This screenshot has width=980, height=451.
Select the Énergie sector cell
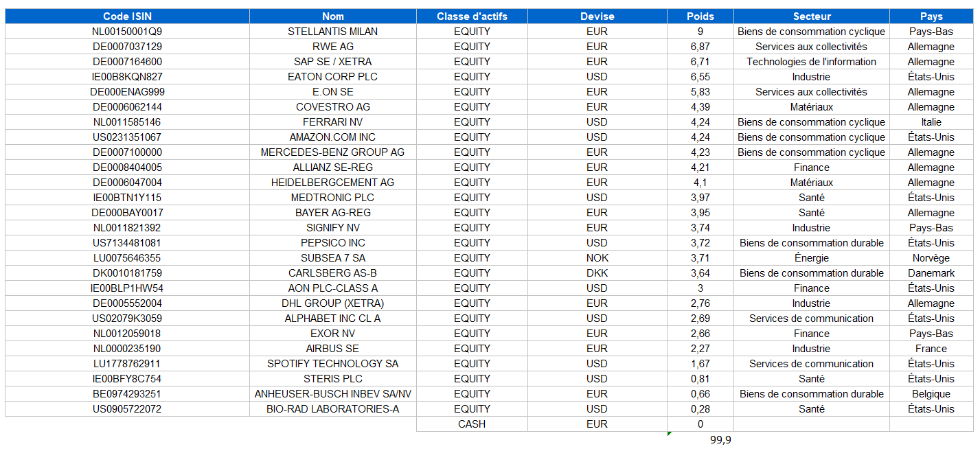point(811,258)
